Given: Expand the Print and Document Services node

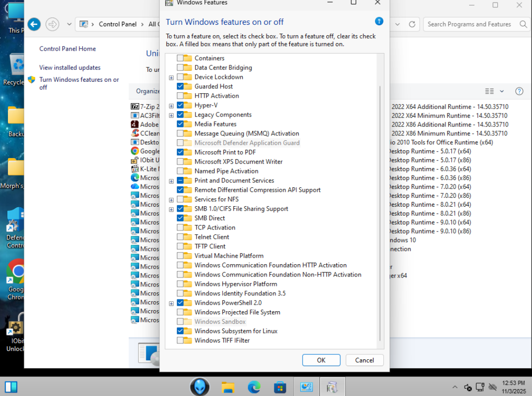Looking at the screenshot, I should point(171,181).
